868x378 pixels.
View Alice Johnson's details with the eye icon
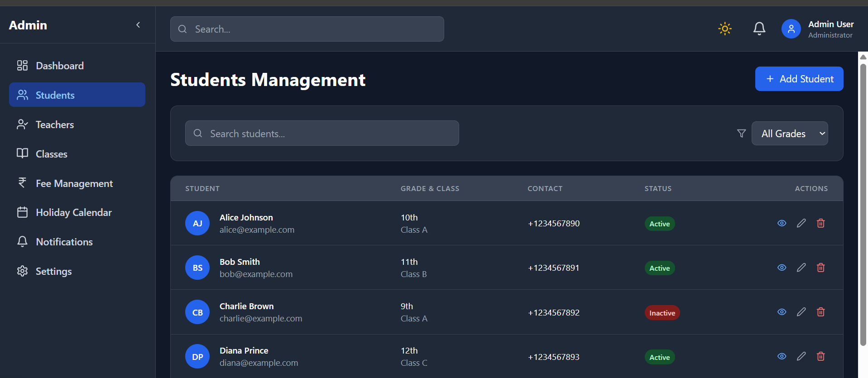tap(782, 223)
